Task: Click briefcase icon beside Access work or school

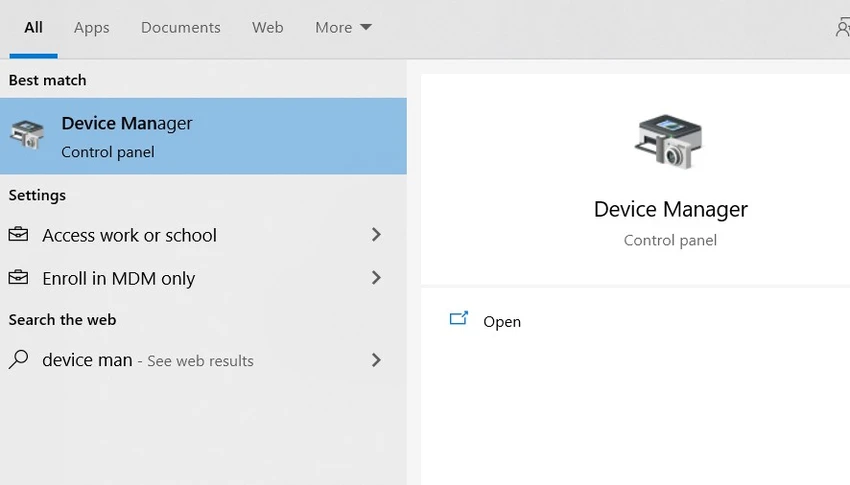Action: [18, 234]
